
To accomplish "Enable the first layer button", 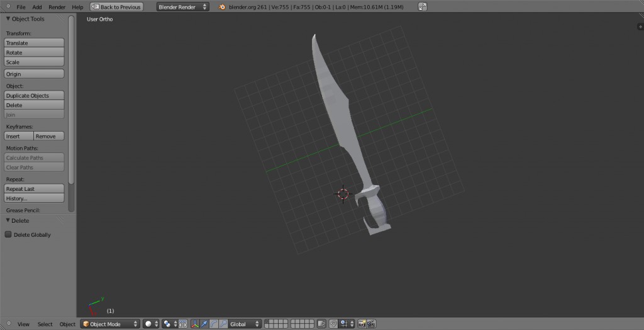I will tap(267, 322).
